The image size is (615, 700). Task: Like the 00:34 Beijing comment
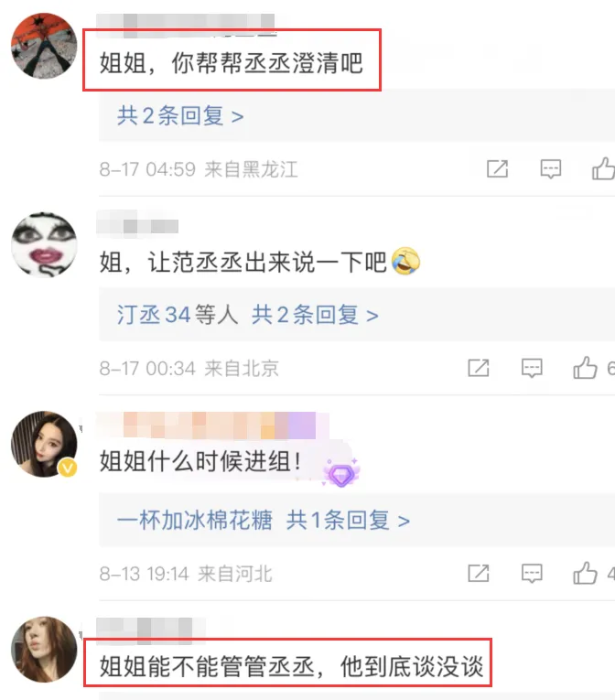click(585, 368)
